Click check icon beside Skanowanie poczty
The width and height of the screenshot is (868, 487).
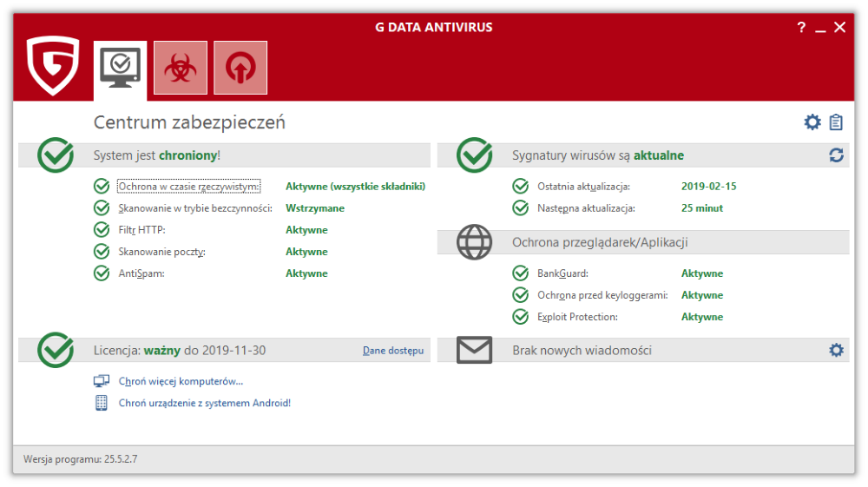pyautogui.click(x=102, y=251)
